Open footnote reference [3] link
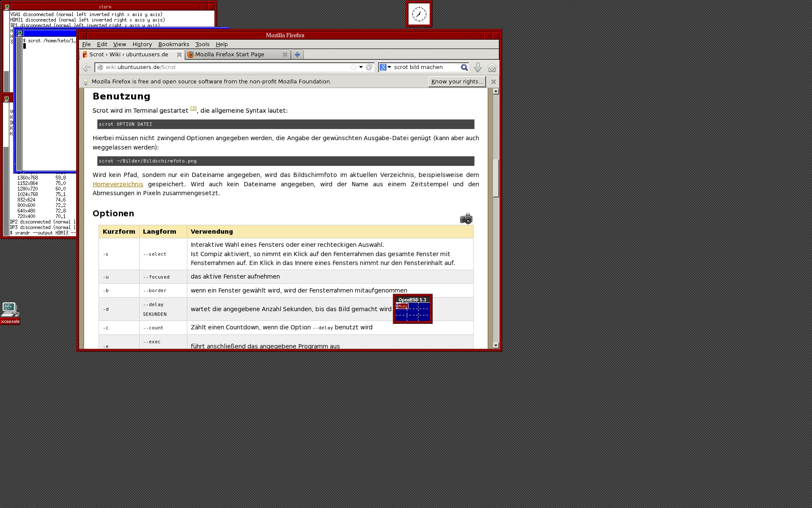 pyautogui.click(x=193, y=108)
